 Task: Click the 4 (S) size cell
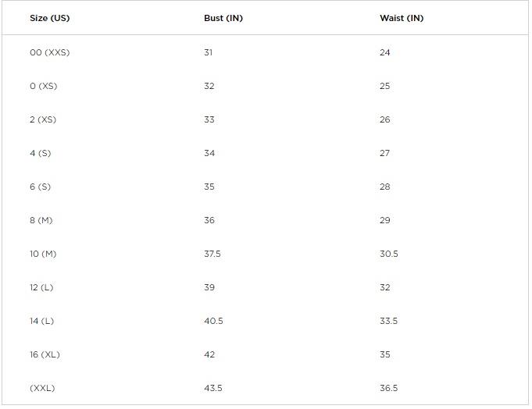pyautogui.click(x=40, y=153)
